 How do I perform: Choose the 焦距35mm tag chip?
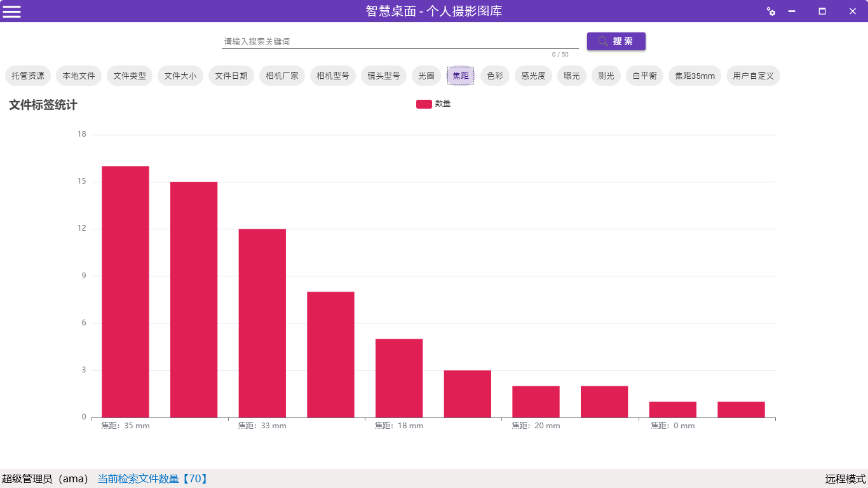coord(695,76)
